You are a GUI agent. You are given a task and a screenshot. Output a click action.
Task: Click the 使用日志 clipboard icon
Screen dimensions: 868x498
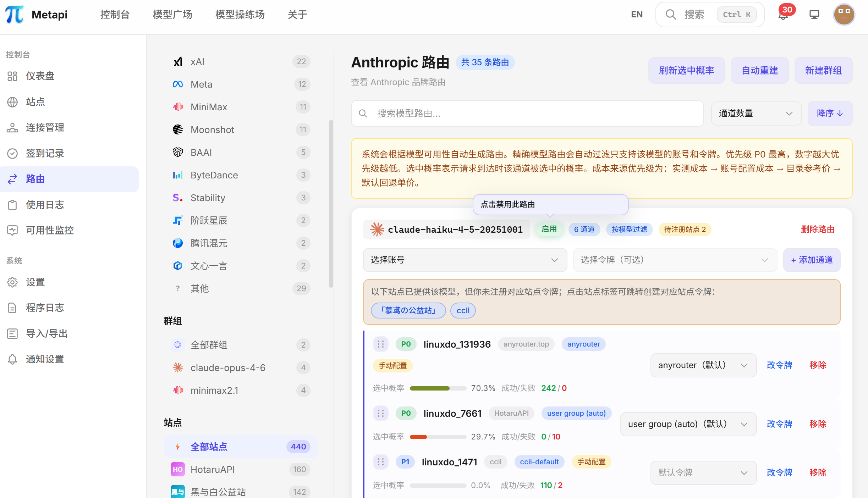coord(12,205)
